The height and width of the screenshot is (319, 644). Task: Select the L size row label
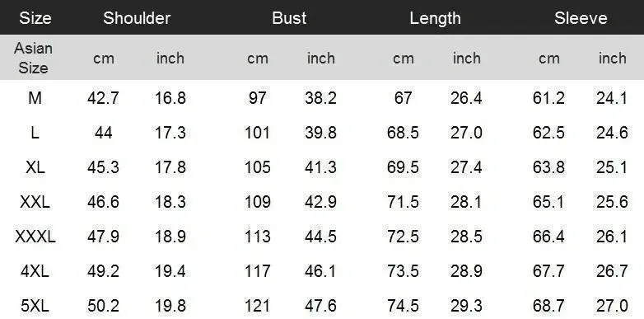click(35, 133)
